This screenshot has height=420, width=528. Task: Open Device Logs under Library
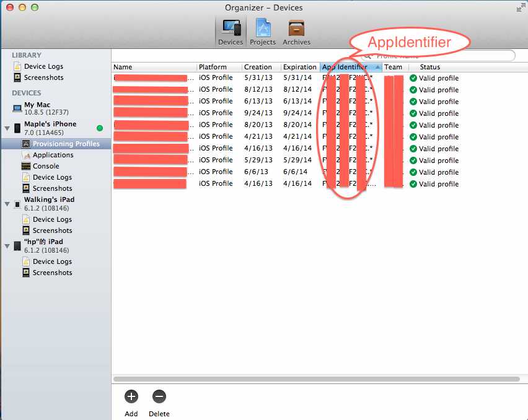click(43, 66)
